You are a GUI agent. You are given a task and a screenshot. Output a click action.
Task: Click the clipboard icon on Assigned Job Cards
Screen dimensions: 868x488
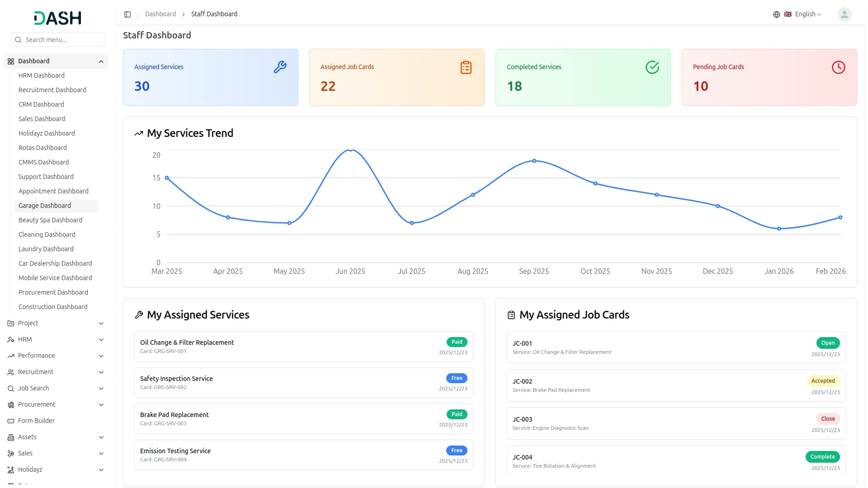point(466,67)
